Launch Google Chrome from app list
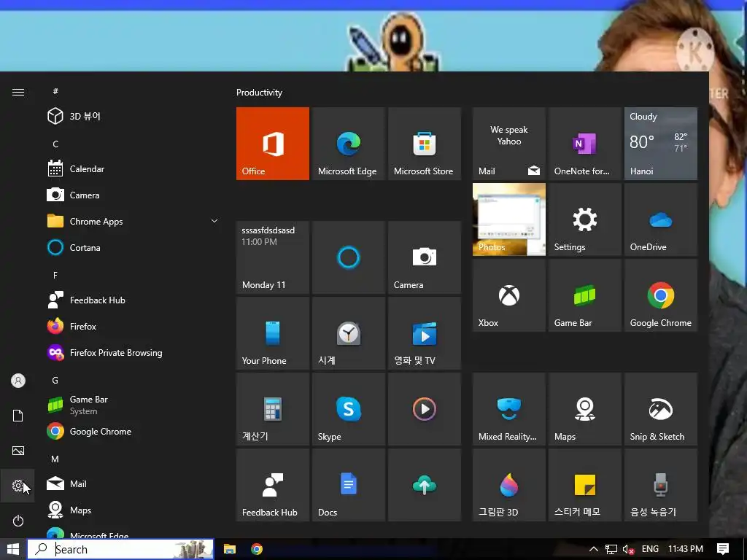747x560 pixels. pos(133,432)
